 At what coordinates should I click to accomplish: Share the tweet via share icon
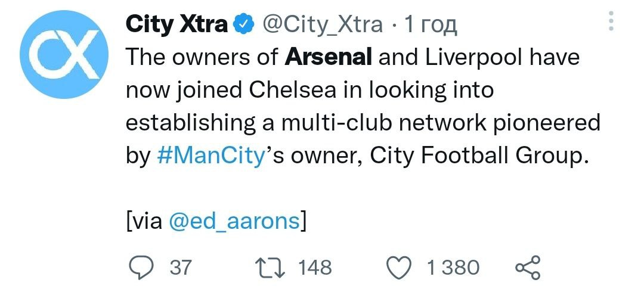pyautogui.click(x=527, y=268)
